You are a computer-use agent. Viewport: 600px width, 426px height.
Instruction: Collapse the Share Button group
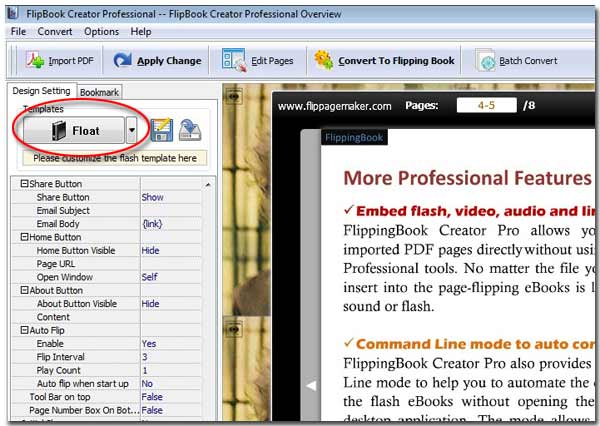[x=24, y=184]
